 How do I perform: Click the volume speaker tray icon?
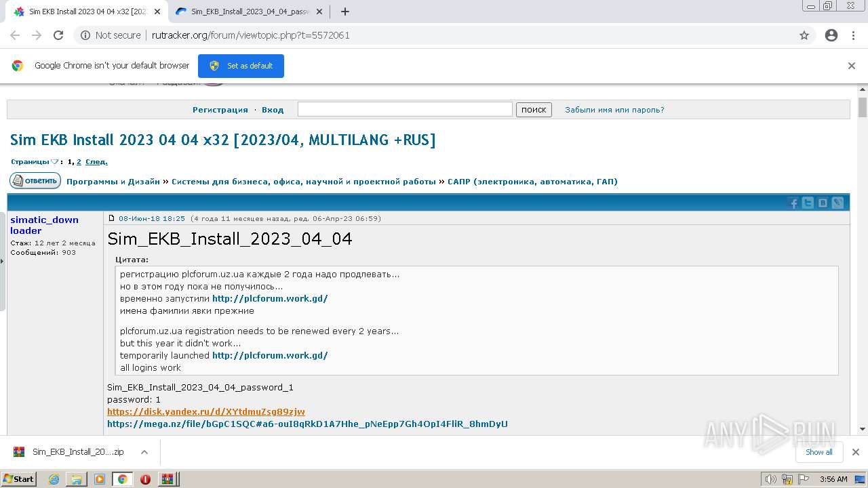point(771,479)
